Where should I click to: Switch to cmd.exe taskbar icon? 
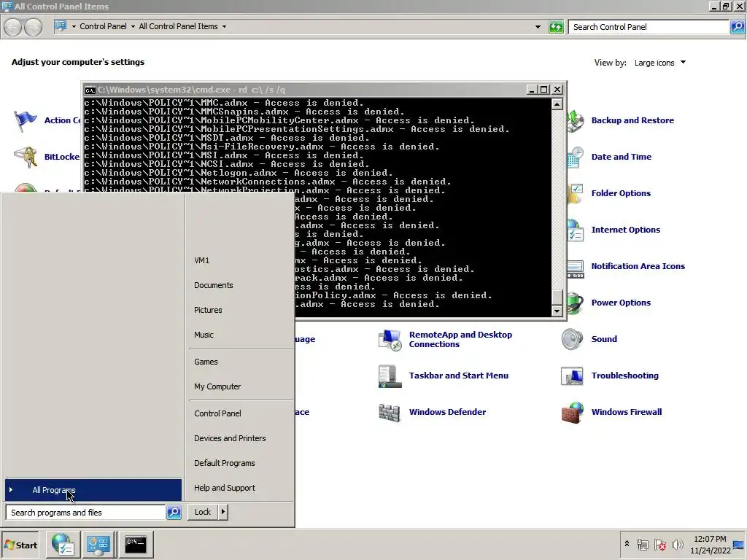[x=136, y=545]
